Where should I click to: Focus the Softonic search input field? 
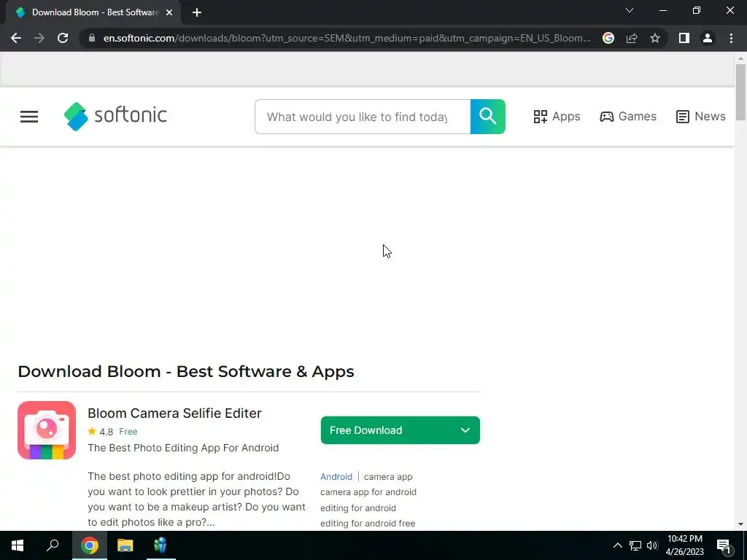point(363,117)
